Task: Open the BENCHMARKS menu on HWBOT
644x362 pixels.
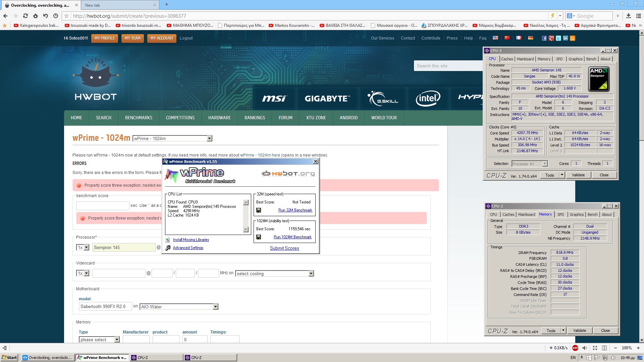Action: click(139, 118)
